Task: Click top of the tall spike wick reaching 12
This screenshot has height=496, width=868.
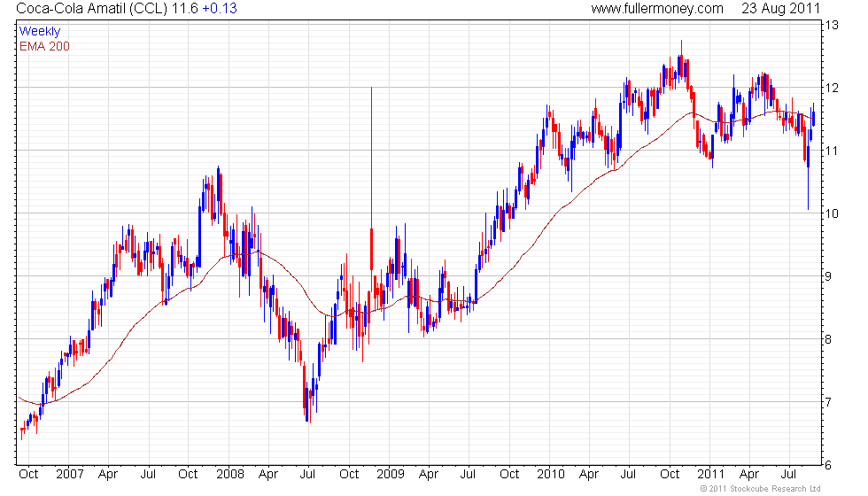Action: tap(371, 89)
